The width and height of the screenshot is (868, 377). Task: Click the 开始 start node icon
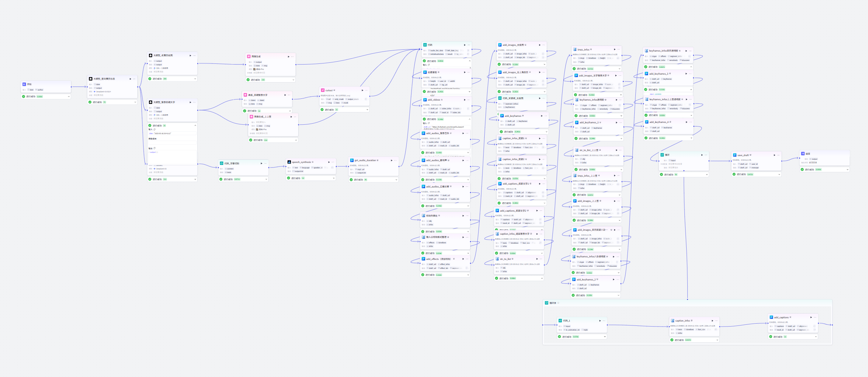click(x=25, y=84)
